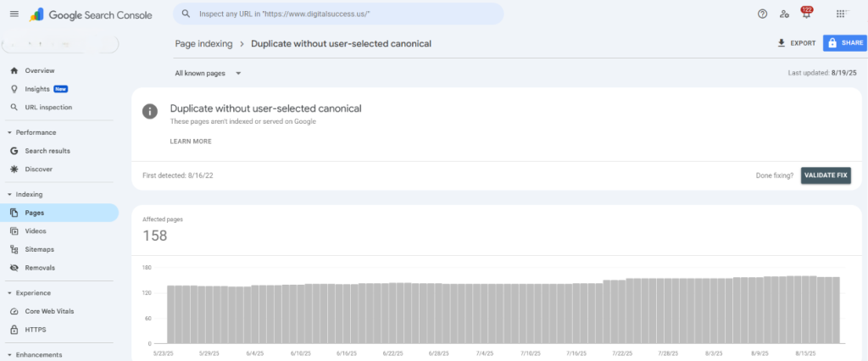The width and height of the screenshot is (868, 361).
Task: Click the Affected pages count 158
Action: tap(155, 236)
